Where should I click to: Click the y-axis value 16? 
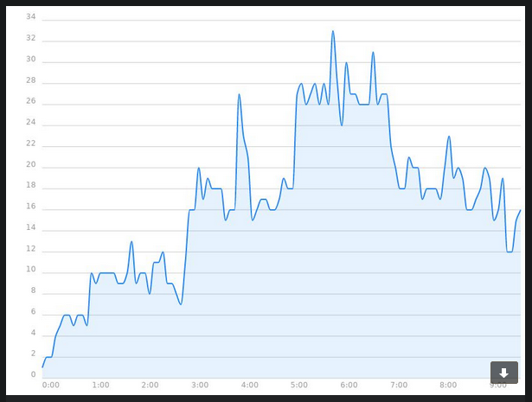coord(31,207)
